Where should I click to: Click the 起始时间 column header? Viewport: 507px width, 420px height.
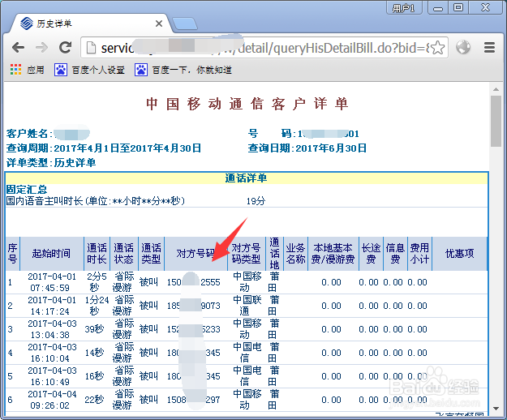point(52,254)
